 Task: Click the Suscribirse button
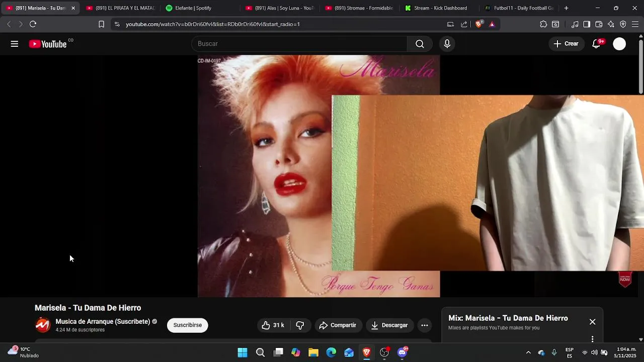tap(188, 325)
